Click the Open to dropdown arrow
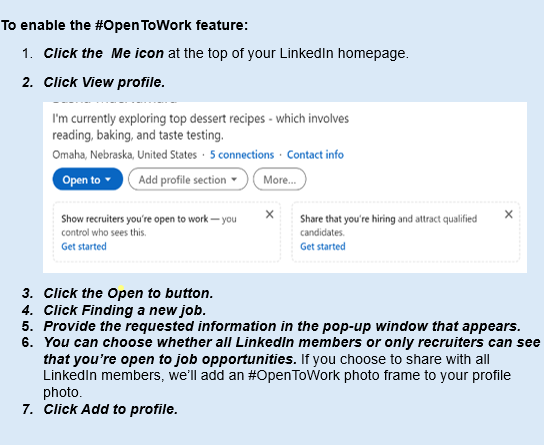This screenshot has width=544, height=445. tap(108, 179)
